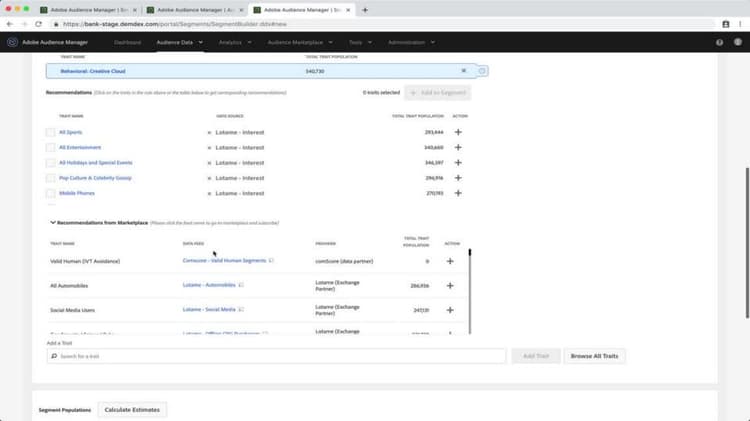750x421 pixels.
Task: Close the third Adobe Audience Manager browser tab
Action: 348,10
